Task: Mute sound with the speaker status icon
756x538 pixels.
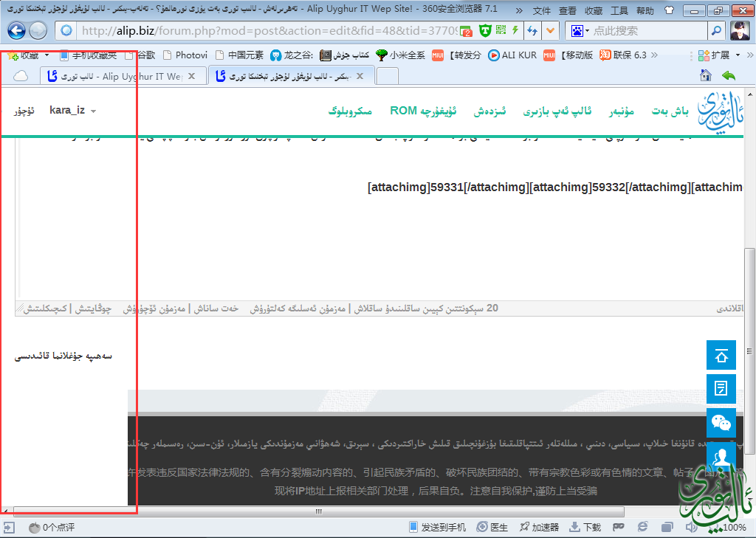Action: coord(690,528)
